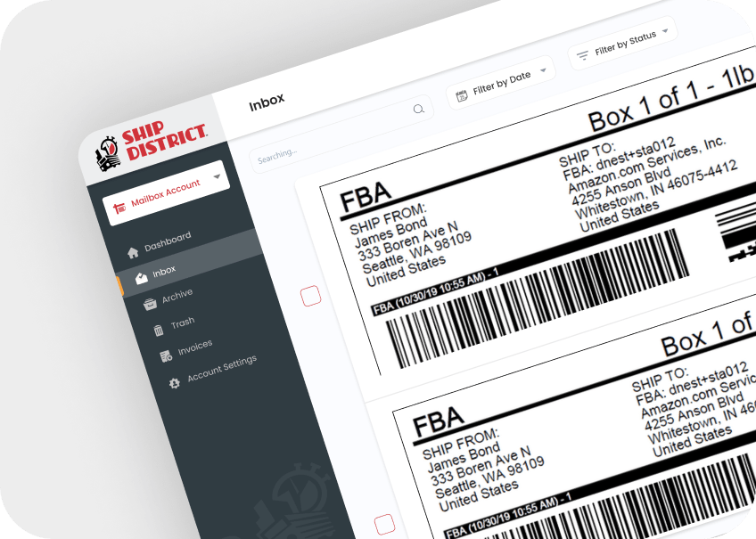
Task: Click the Inbox envelope icon in sidebar
Action: pos(141,279)
